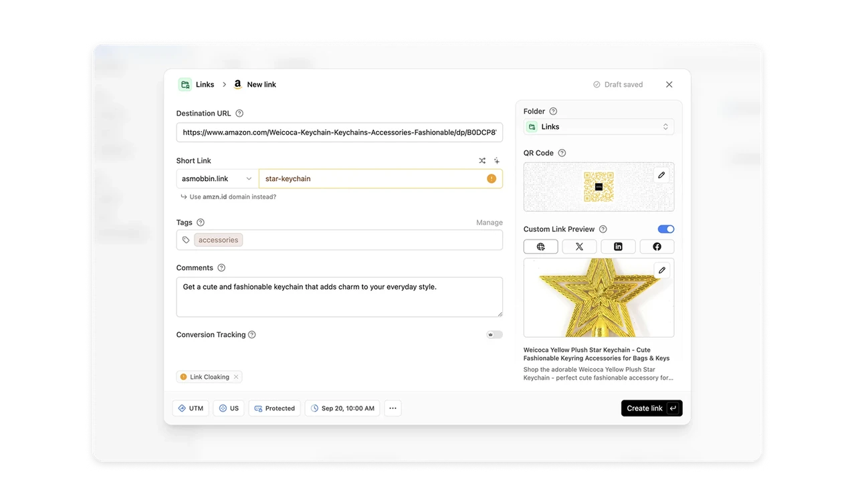Click the Weicoca Yellow Plush Star Keychain title
This screenshot has height=504, width=856.
click(x=597, y=354)
